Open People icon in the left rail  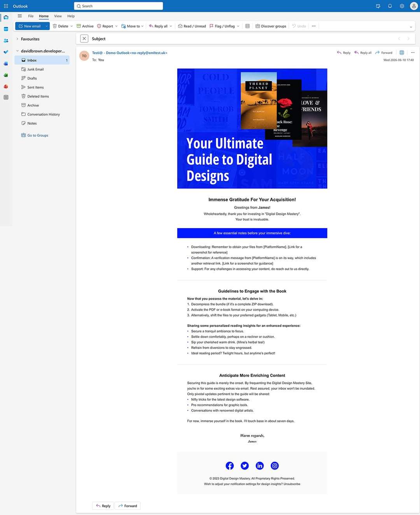[6, 40]
